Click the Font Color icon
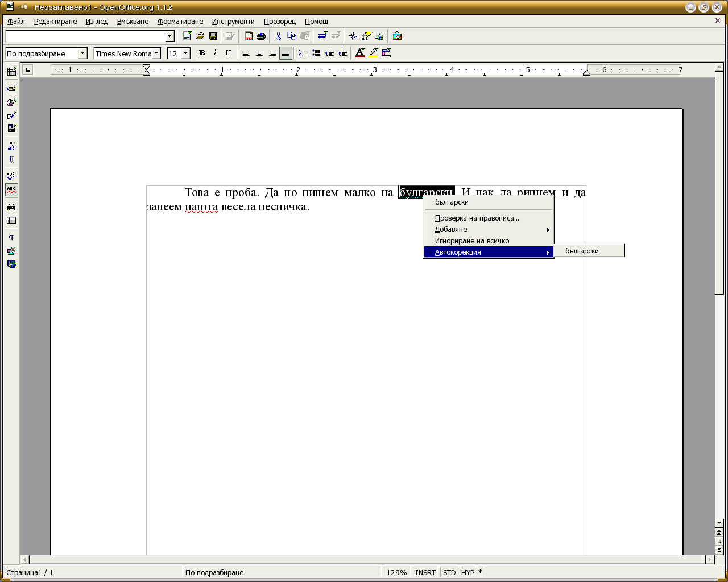 click(360, 53)
